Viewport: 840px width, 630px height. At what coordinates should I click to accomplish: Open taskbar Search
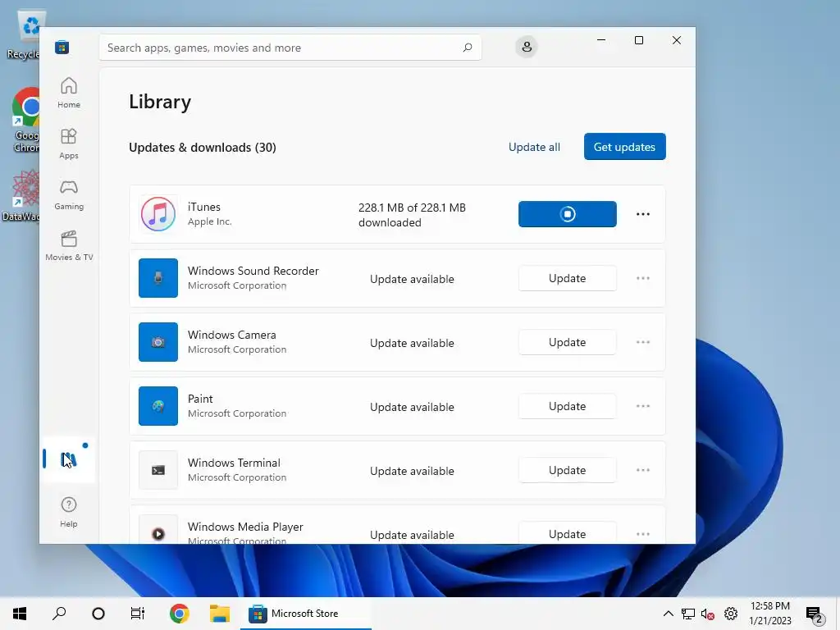[x=59, y=614]
